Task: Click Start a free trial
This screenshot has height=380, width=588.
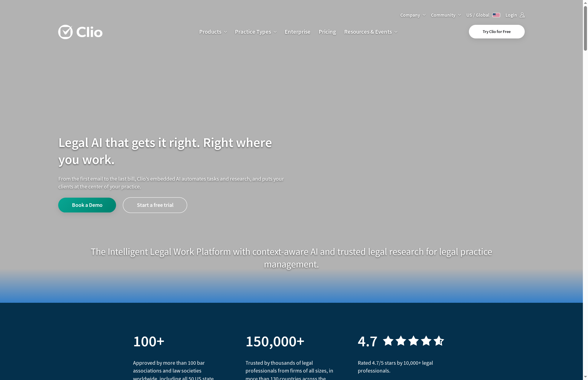Action: (x=155, y=205)
